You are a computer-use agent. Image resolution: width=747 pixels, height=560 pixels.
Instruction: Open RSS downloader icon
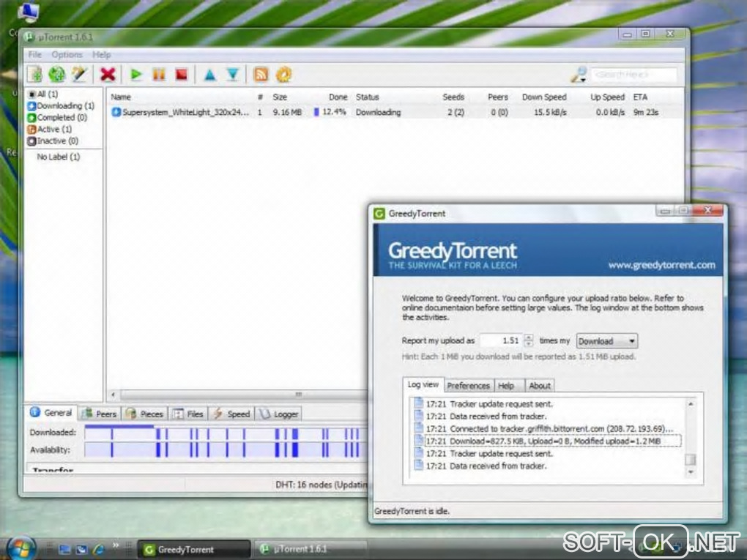[x=261, y=74]
